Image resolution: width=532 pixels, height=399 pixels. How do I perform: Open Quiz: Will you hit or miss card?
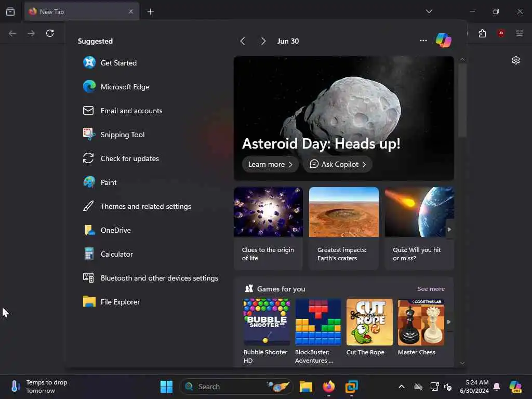(419, 229)
